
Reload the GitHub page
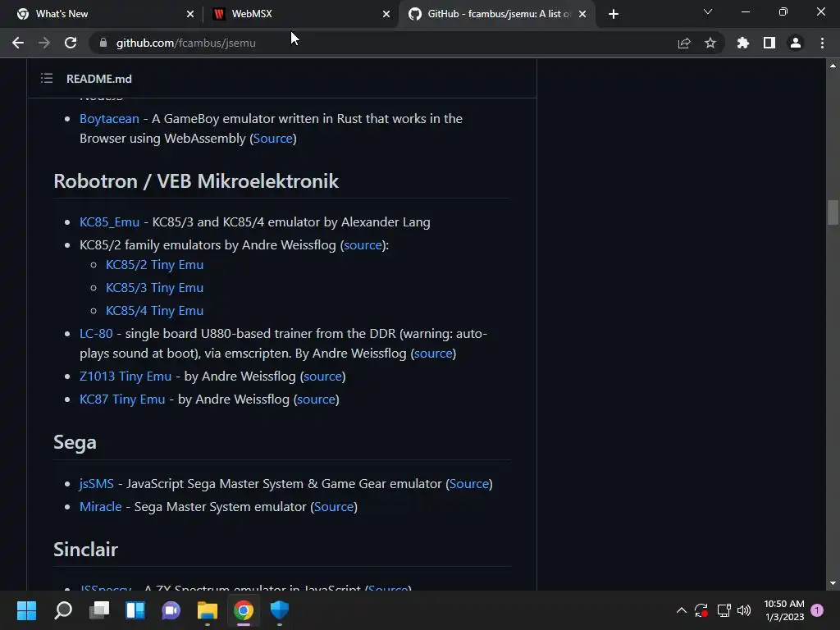coord(71,43)
